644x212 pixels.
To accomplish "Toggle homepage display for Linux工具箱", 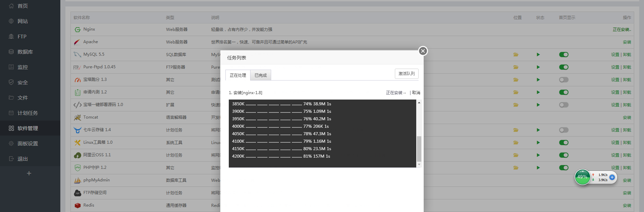I will click(564, 142).
